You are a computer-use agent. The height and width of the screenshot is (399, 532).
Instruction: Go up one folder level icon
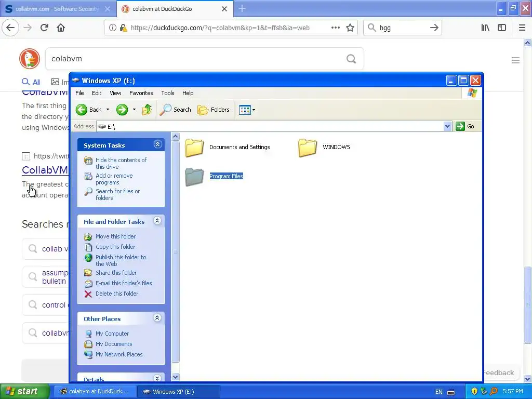[147, 110]
